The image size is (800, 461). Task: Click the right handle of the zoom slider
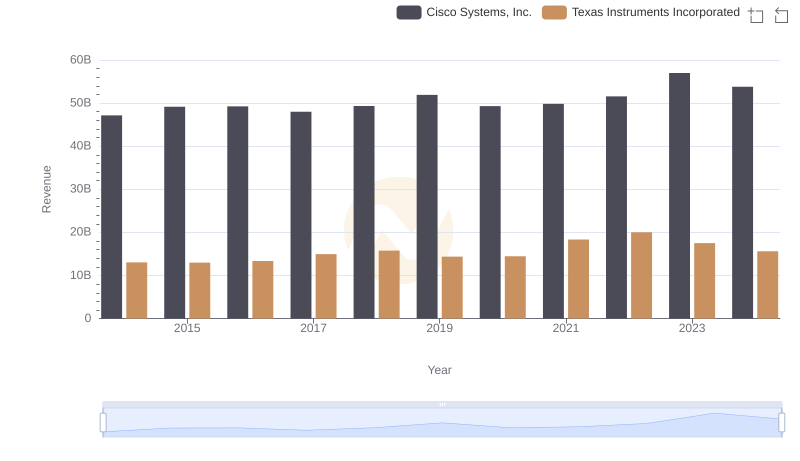pos(781,423)
